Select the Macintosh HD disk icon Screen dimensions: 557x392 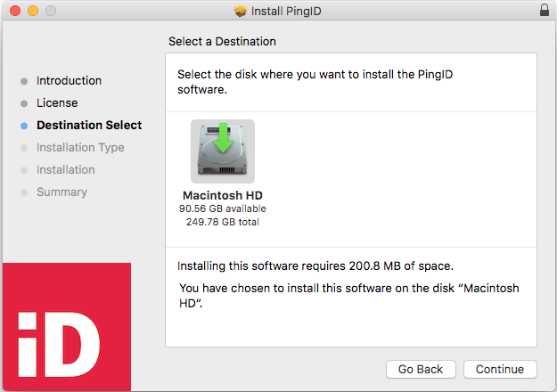click(x=222, y=151)
